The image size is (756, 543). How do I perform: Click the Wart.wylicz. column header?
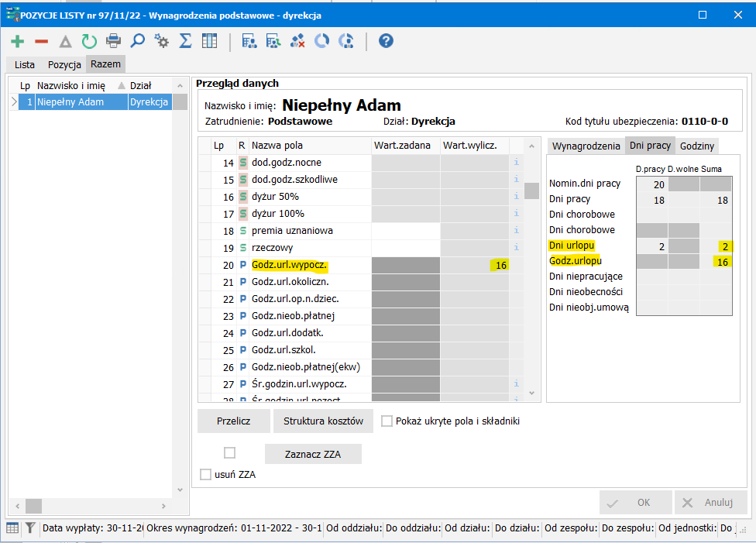coord(474,145)
